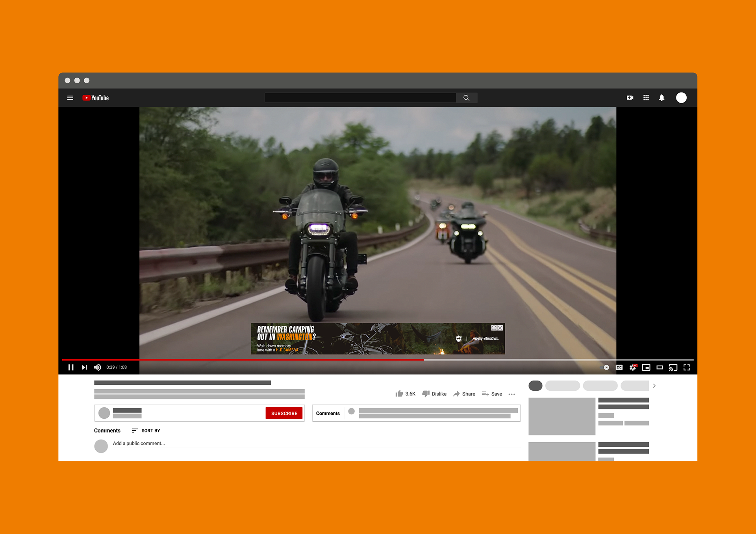Image resolution: width=756 pixels, height=534 pixels.
Task: Open the second recommended video thumbnail
Action: [562, 451]
